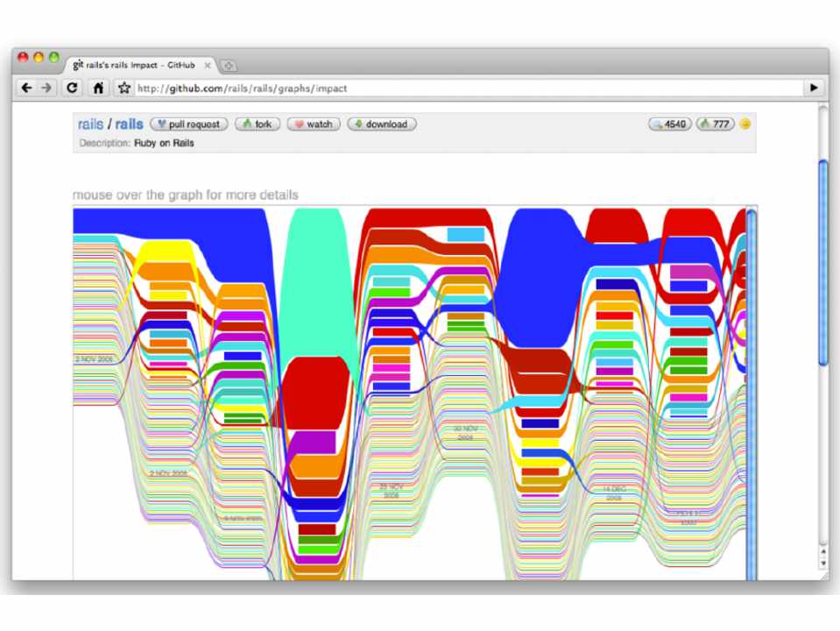
Task: Click the address bar URL field
Action: click(464, 89)
